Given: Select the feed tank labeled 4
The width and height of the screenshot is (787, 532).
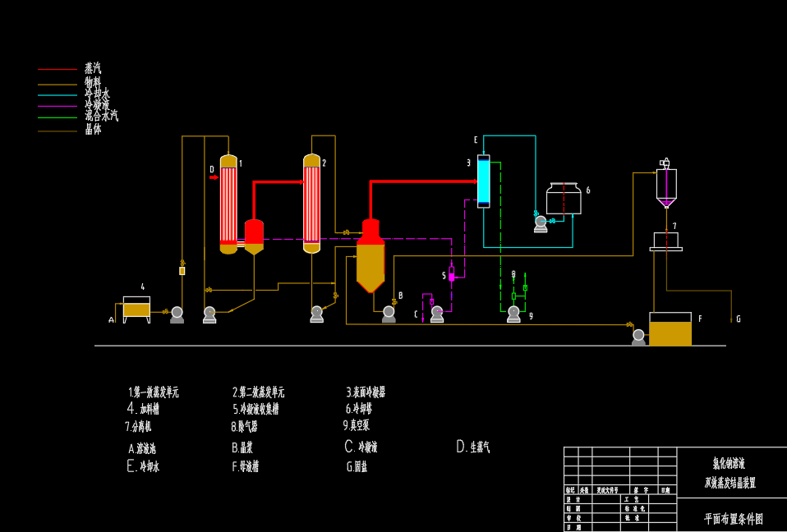Looking at the screenshot, I should (x=136, y=308).
